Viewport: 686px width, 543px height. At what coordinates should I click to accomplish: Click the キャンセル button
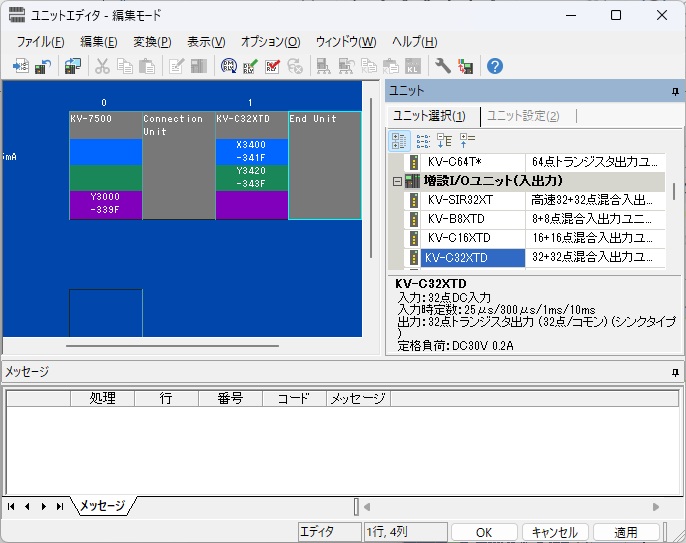[x=554, y=532]
